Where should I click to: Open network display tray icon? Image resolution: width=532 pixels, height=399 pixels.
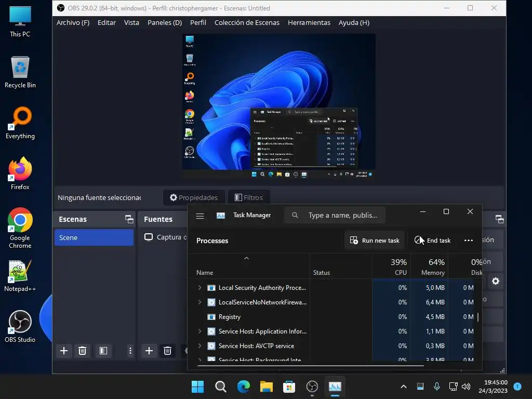tap(453, 387)
